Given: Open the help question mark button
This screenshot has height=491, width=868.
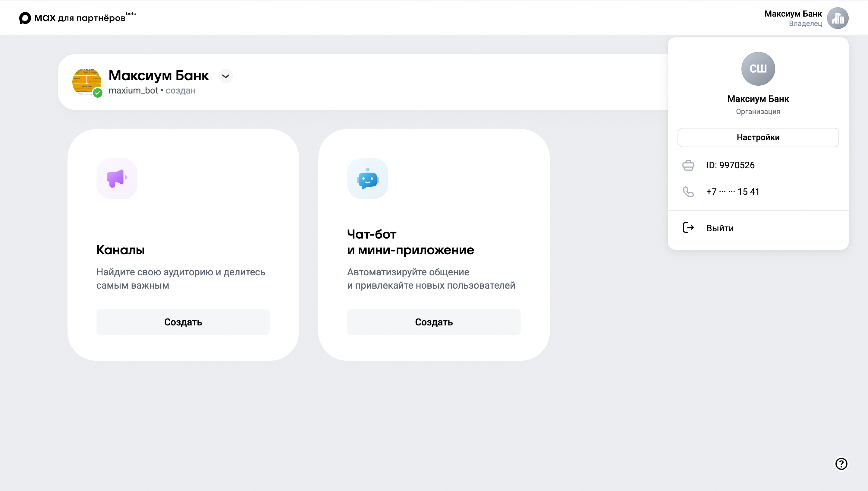Looking at the screenshot, I should (841, 464).
